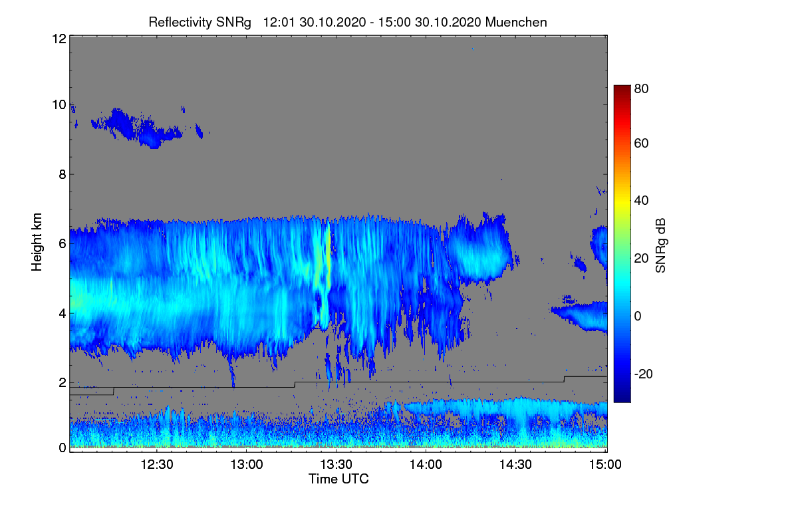Click the yellow-green high reflectivity streak near 13:28
The width and height of the screenshot is (798, 532).
click(328, 258)
